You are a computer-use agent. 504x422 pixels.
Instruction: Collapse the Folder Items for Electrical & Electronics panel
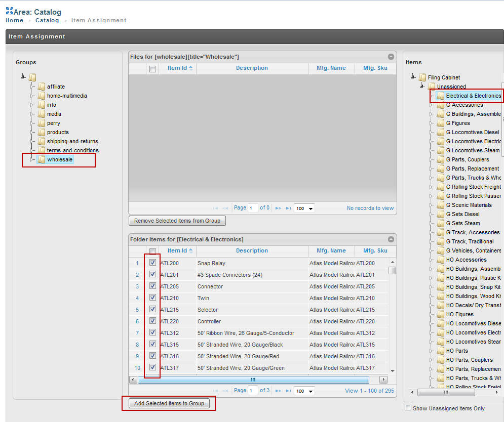click(x=391, y=239)
